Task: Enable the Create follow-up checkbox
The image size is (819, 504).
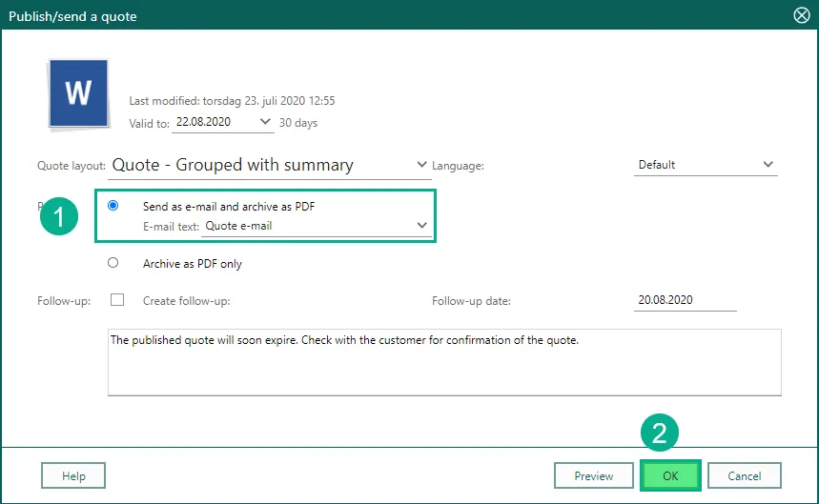Action: point(117,300)
